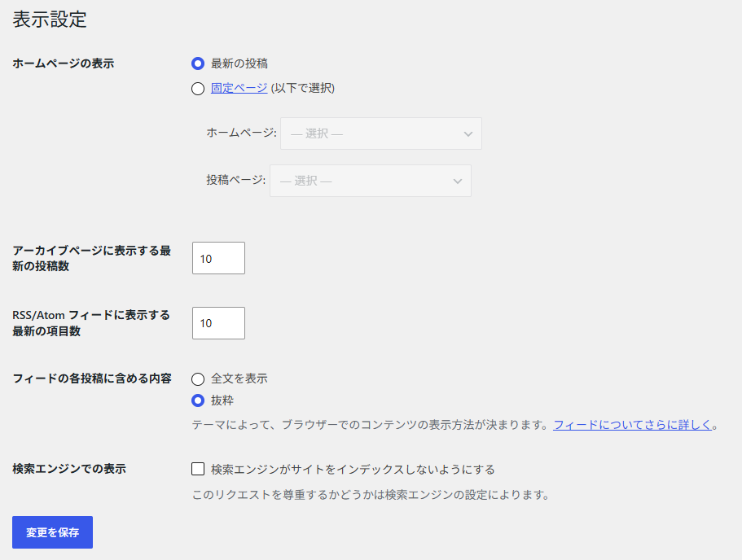
Task: Click the RSS/Atom feed item count field
Action: [x=218, y=323]
